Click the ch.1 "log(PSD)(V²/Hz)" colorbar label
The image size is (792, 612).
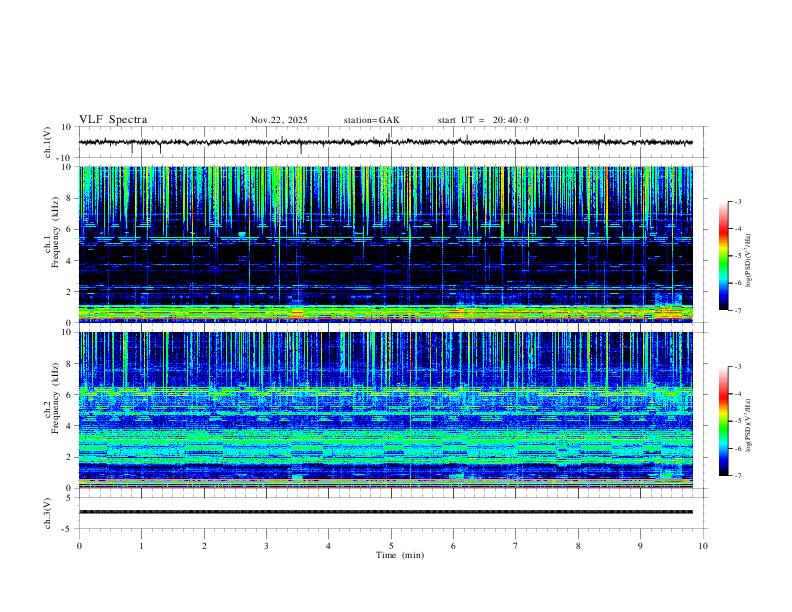pyautogui.click(x=749, y=261)
